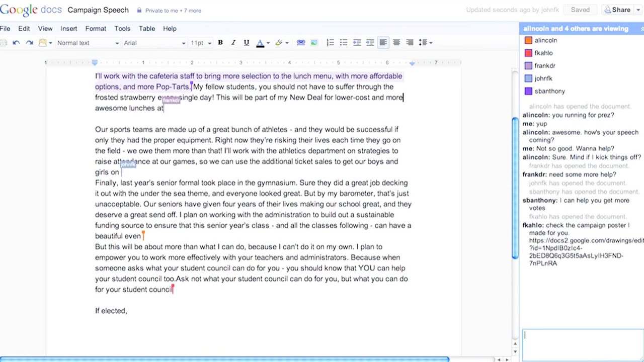Open the View menu
Screen dimensions: 644x362
tap(45, 29)
